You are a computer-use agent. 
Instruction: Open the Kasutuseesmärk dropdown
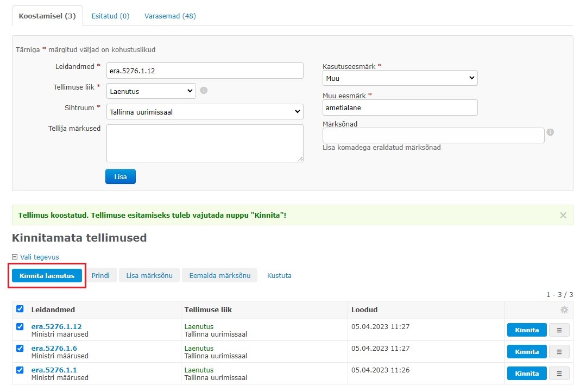point(400,78)
